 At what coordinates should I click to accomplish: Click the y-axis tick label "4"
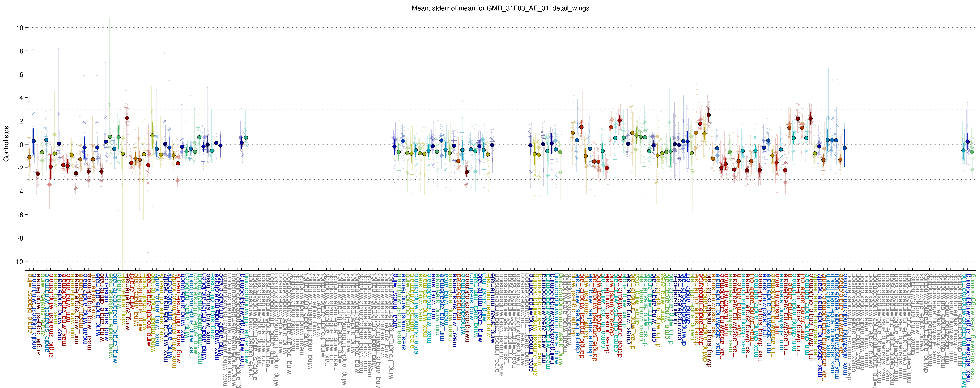tap(21, 98)
